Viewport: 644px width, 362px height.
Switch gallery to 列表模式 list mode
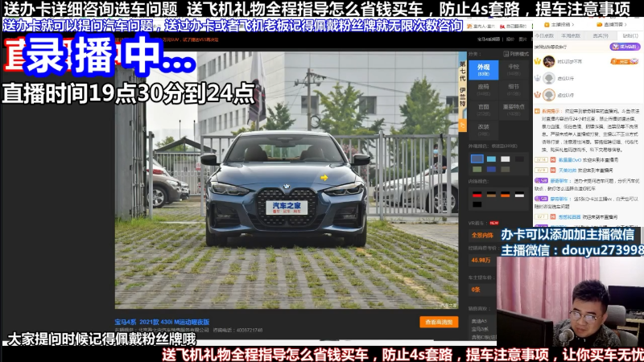click(x=516, y=54)
